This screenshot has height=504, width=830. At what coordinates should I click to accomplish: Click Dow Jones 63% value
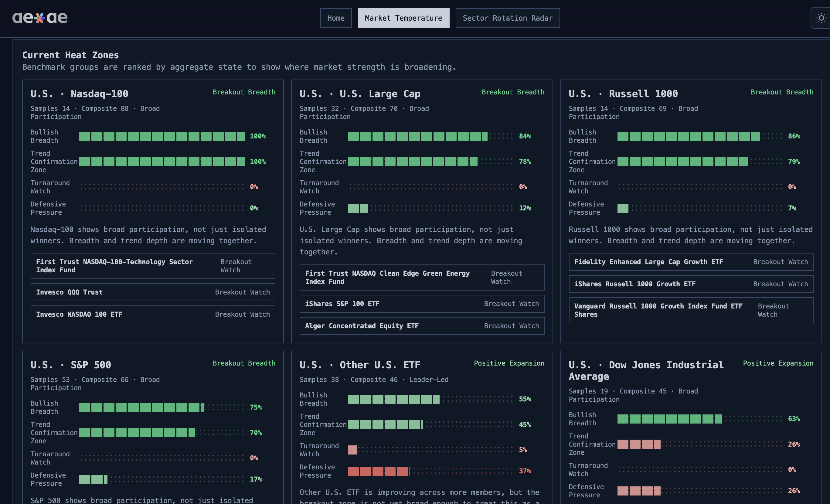coord(794,419)
